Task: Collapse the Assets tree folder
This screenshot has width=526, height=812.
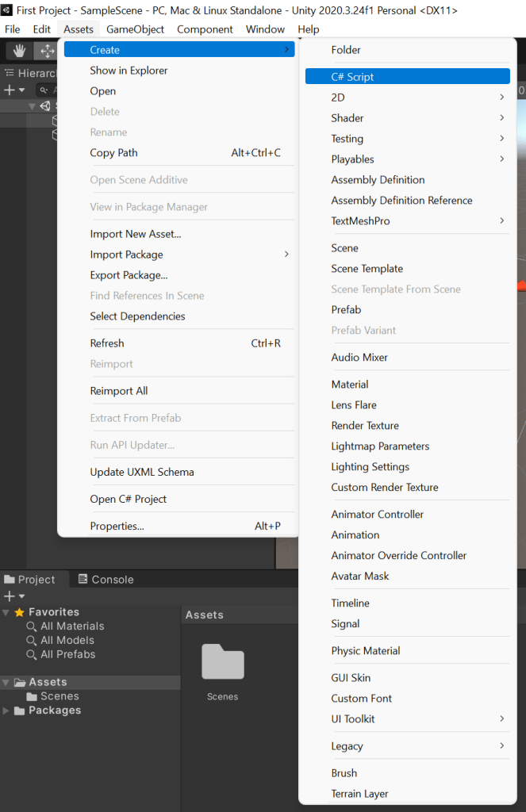Action: [x=6, y=683]
